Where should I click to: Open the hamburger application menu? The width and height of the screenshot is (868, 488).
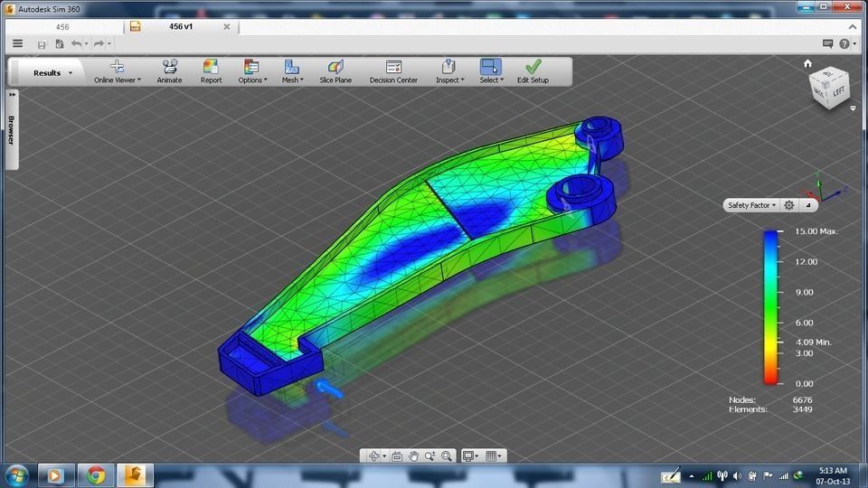tap(18, 43)
